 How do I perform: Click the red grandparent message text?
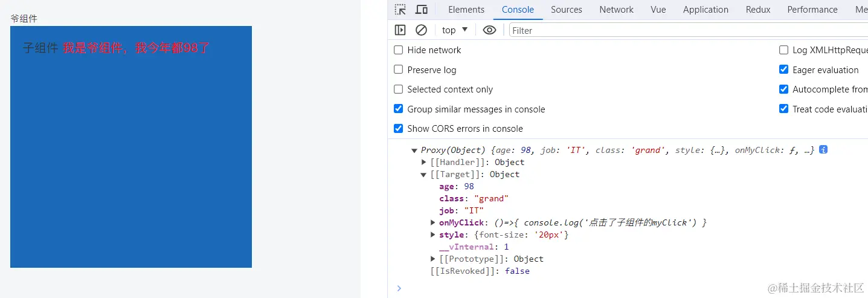136,48
